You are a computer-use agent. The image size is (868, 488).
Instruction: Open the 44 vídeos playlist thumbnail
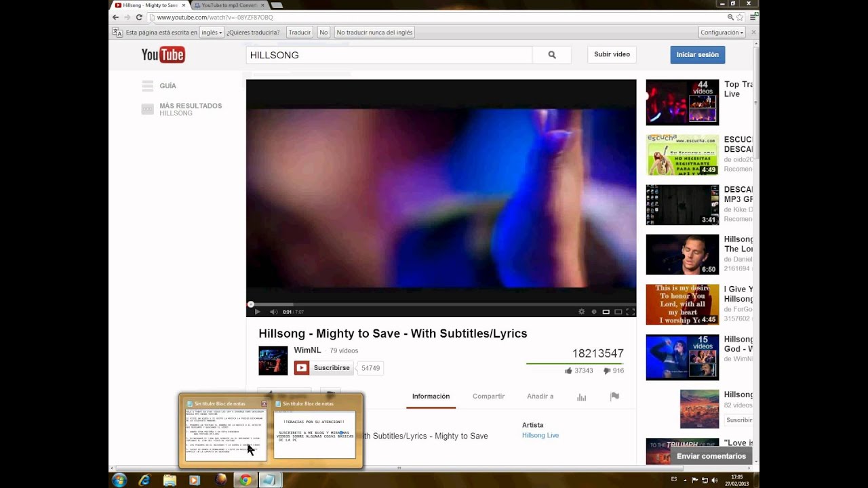682,102
